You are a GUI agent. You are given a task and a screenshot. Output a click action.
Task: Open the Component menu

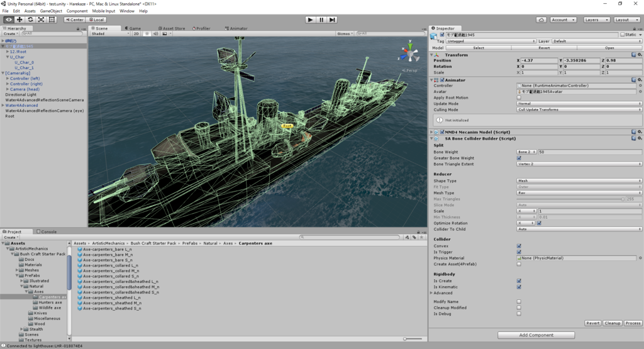(x=77, y=11)
